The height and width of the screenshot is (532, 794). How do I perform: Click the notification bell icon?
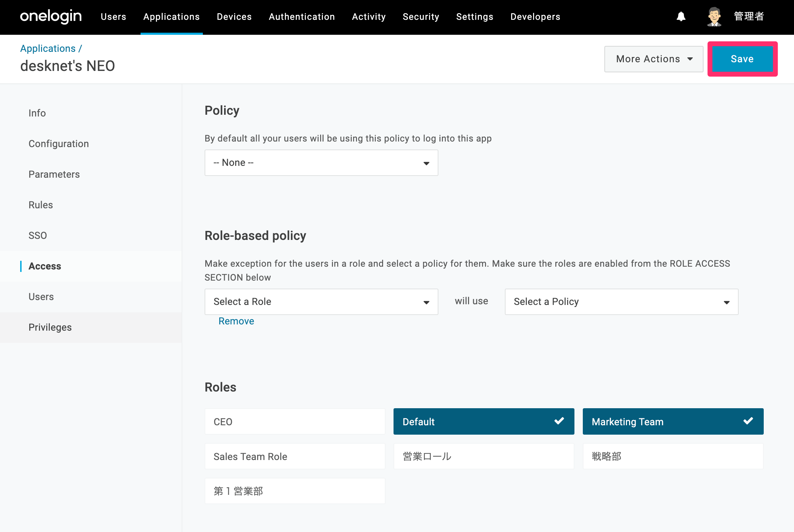pos(681,17)
